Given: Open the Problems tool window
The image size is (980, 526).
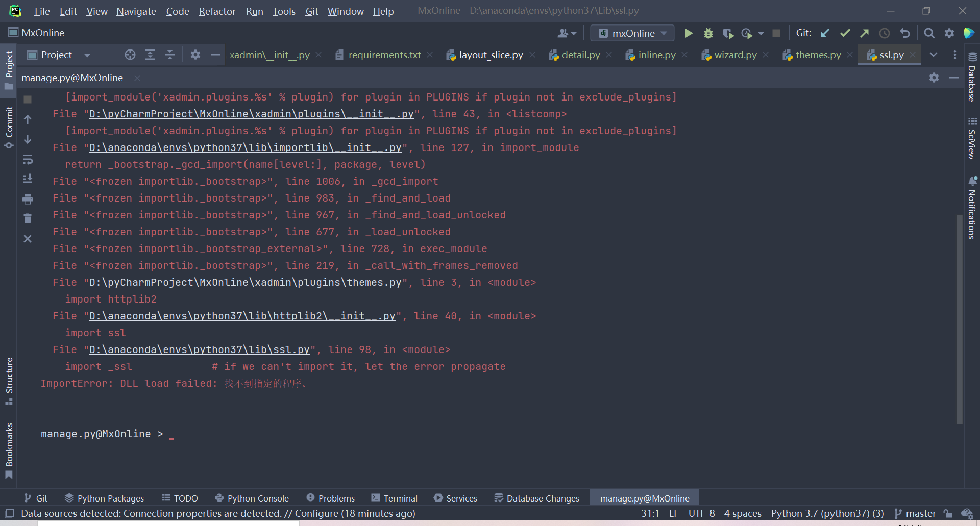Looking at the screenshot, I should pyautogui.click(x=330, y=498).
